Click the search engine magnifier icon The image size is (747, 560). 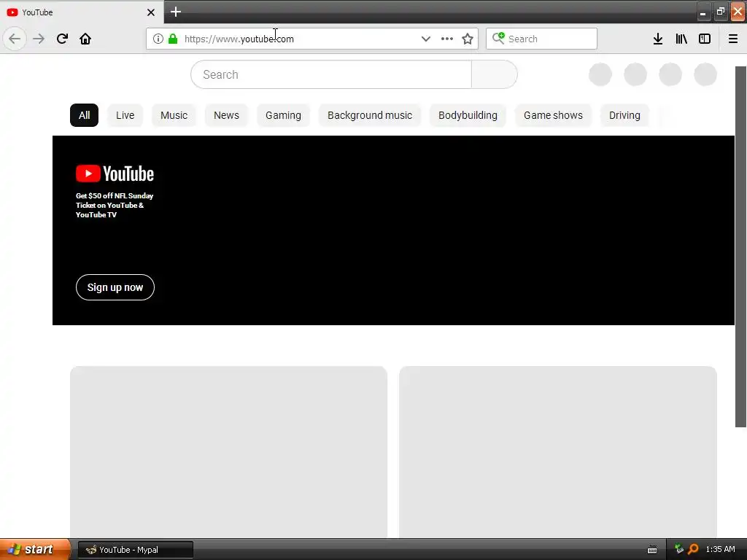(498, 38)
